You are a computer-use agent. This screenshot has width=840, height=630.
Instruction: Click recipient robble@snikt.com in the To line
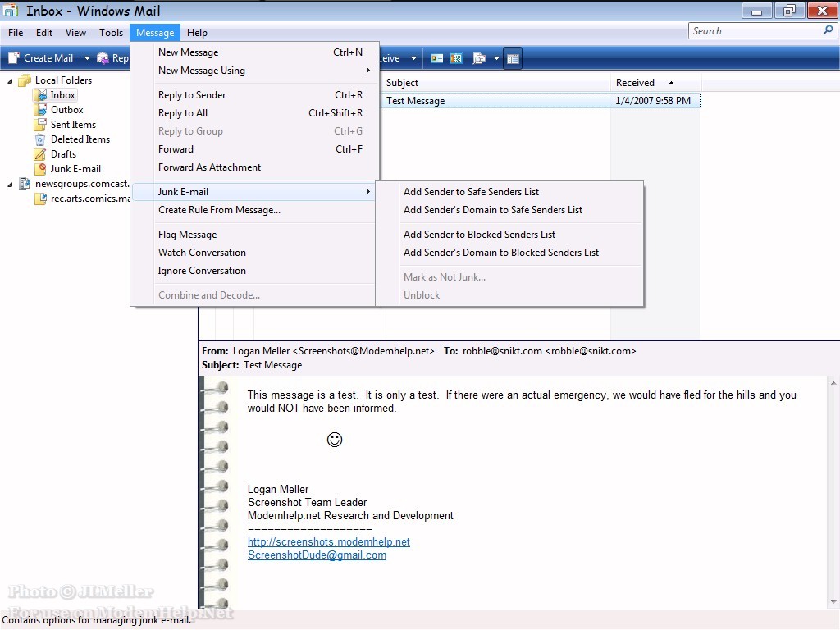pyautogui.click(x=549, y=351)
